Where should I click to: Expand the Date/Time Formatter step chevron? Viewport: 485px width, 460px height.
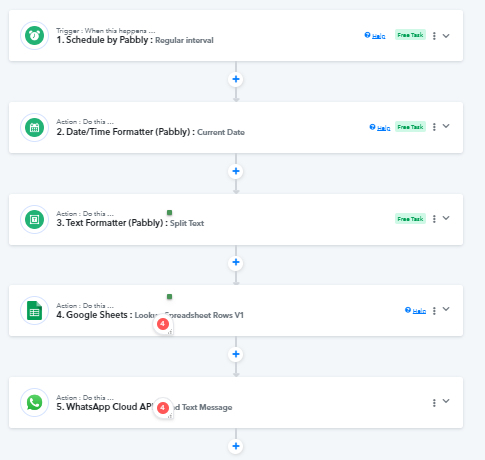(x=446, y=126)
